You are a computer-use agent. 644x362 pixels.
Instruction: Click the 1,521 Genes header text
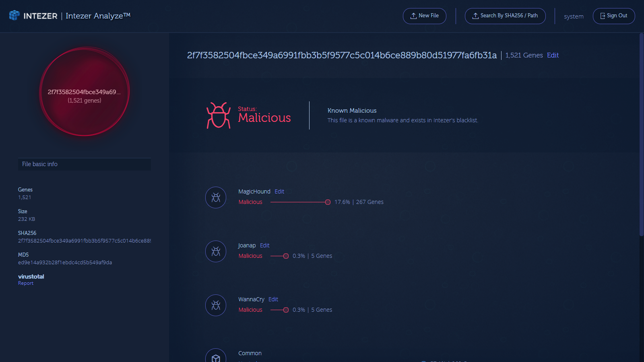point(524,55)
